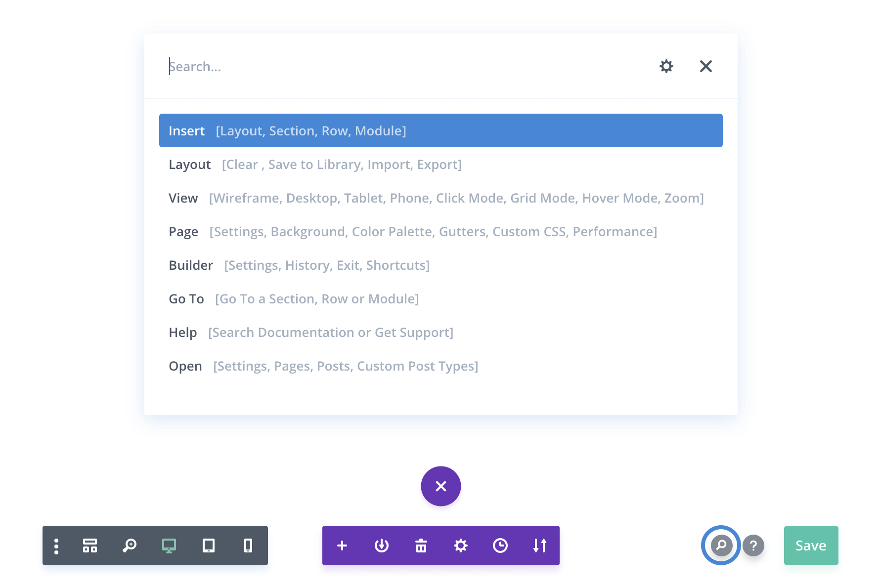Click the Save button

point(810,546)
